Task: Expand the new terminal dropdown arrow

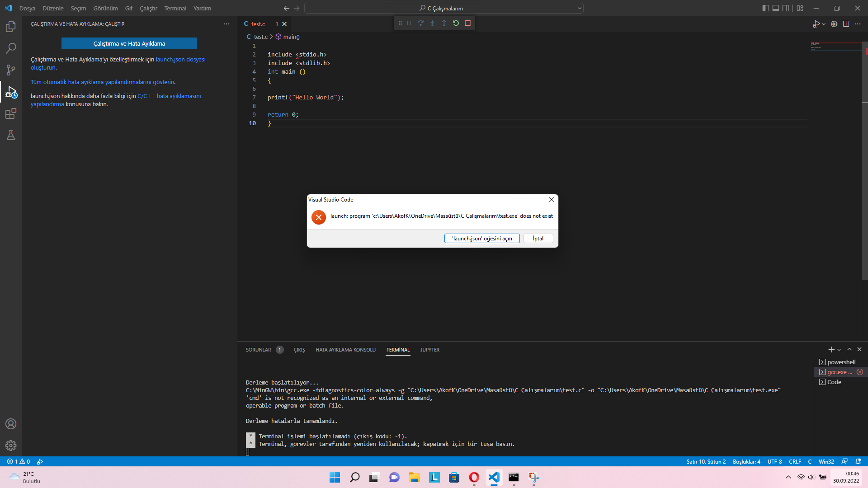Action: click(839, 350)
